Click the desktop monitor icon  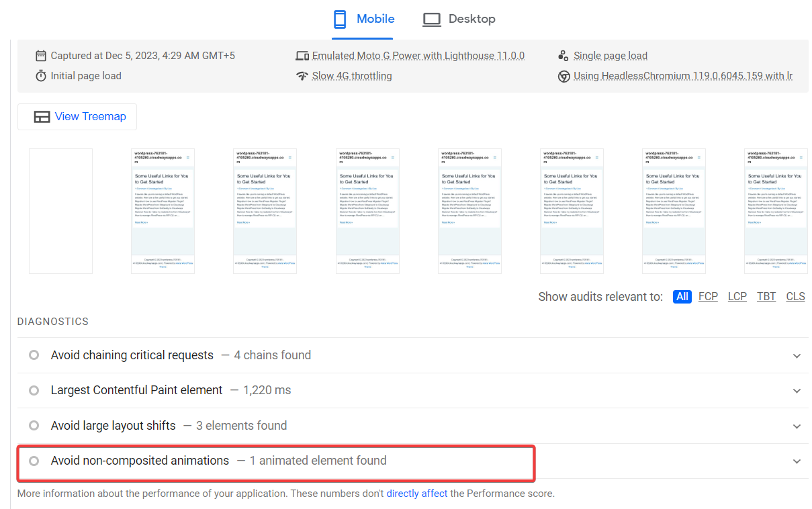pyautogui.click(x=431, y=19)
